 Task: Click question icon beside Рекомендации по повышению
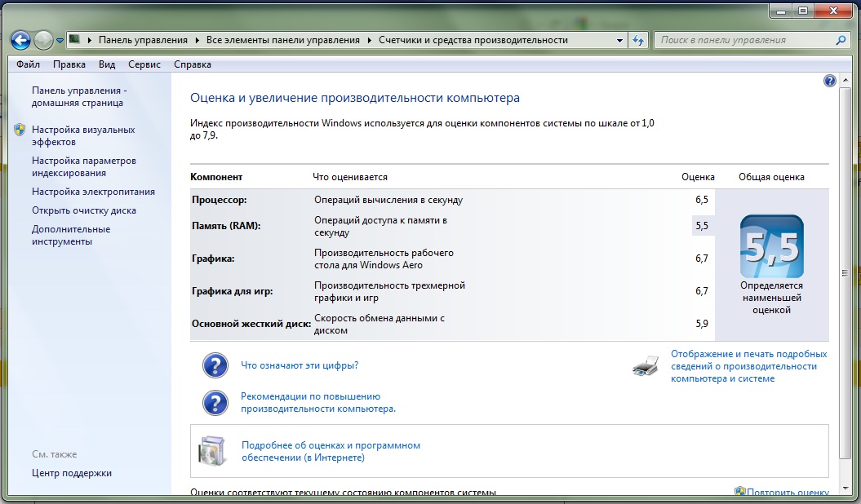(x=215, y=403)
